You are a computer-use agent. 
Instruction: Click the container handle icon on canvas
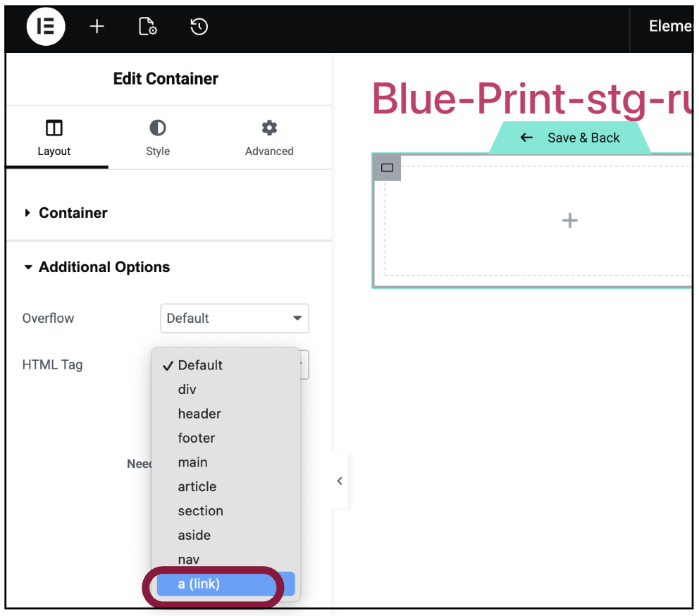point(387,168)
